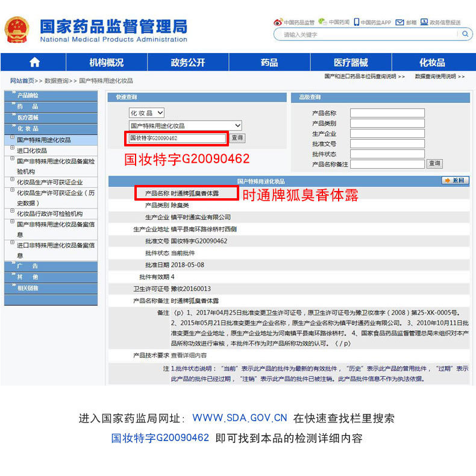
Task: Open the 药品 navigation menu
Action: (269, 62)
